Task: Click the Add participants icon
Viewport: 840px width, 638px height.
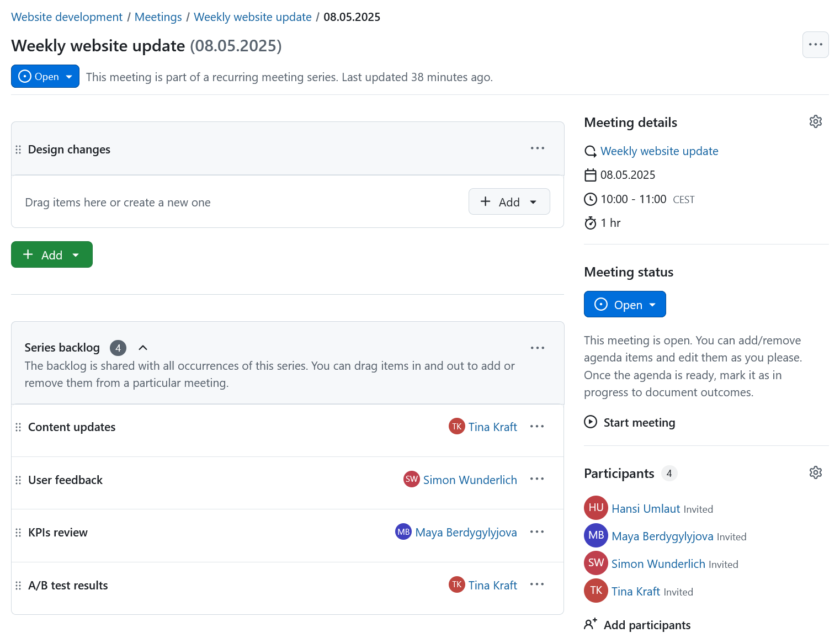Action: click(591, 624)
